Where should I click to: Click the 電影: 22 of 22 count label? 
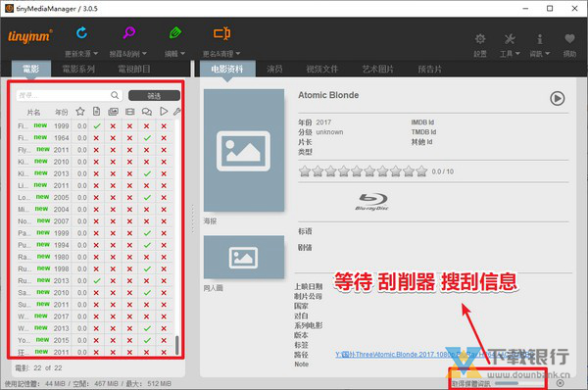[x=38, y=367]
